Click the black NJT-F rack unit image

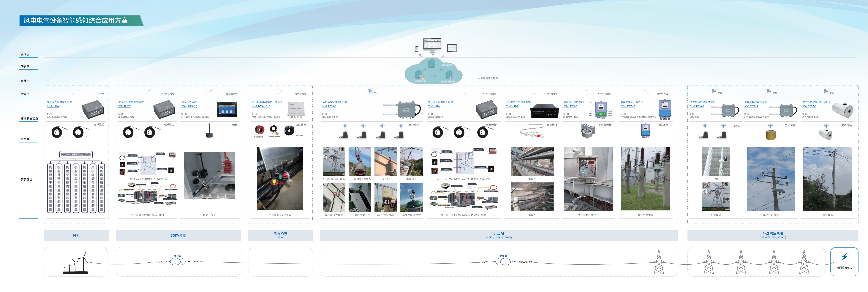(545, 111)
